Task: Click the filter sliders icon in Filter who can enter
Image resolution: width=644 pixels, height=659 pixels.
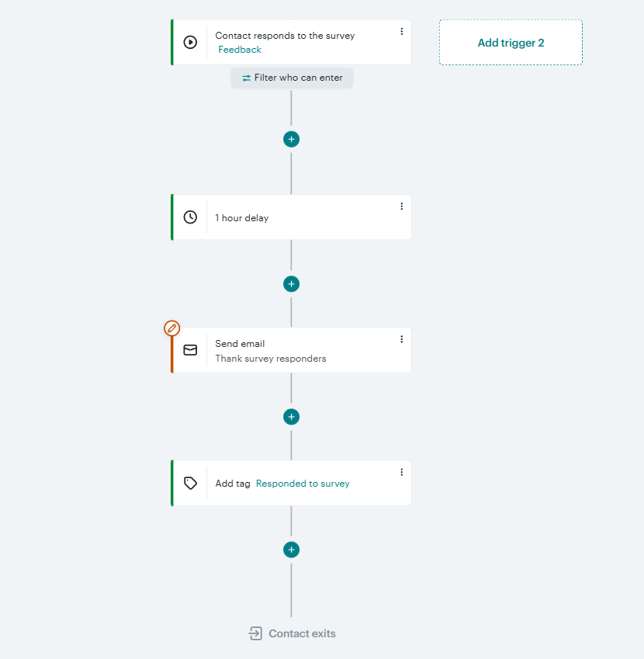Action: click(245, 78)
